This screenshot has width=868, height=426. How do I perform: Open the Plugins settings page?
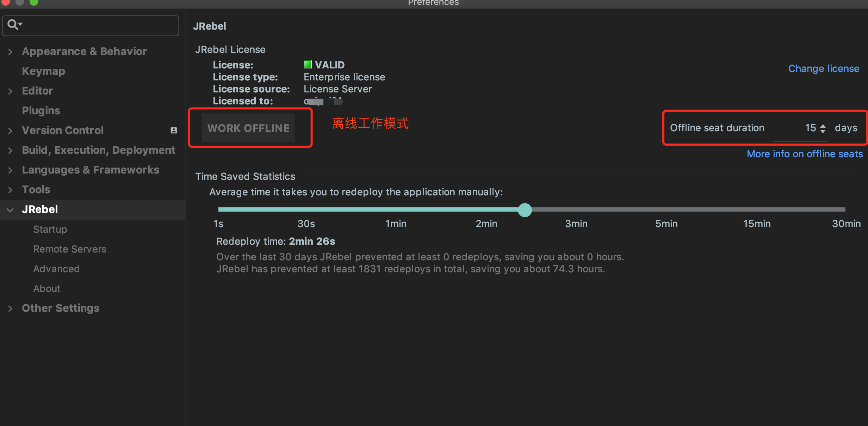pos(41,111)
